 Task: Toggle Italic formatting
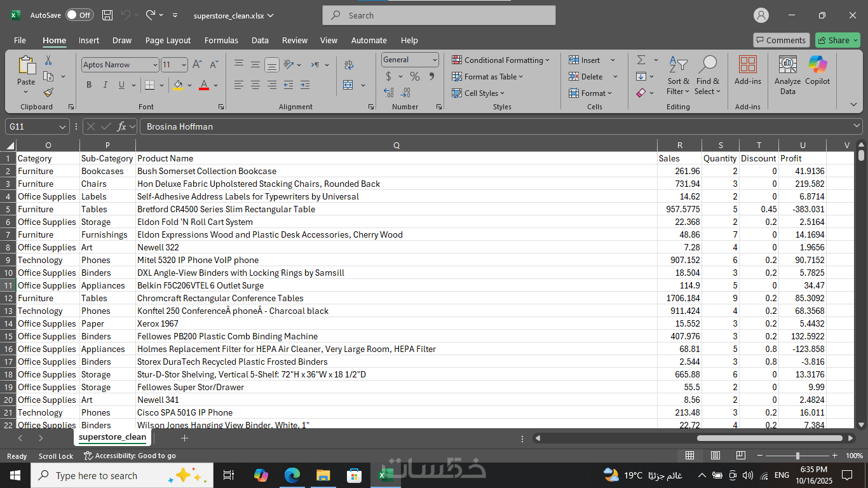(105, 85)
